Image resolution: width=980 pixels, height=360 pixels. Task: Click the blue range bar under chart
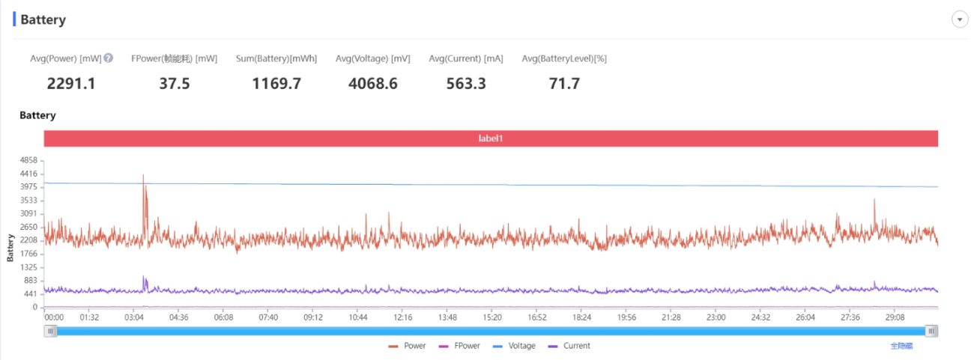point(491,331)
